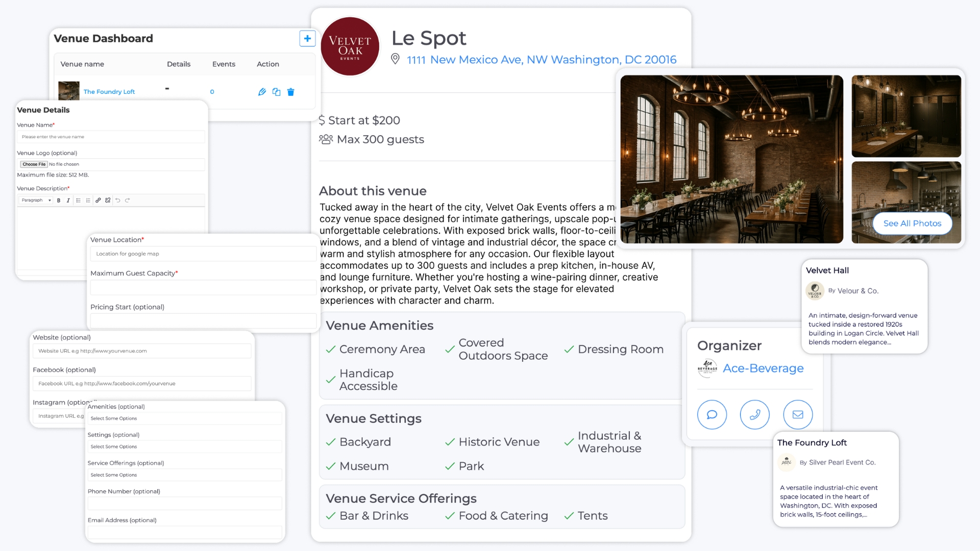Insert a link in venue description
The image size is (980, 551).
pyautogui.click(x=98, y=201)
